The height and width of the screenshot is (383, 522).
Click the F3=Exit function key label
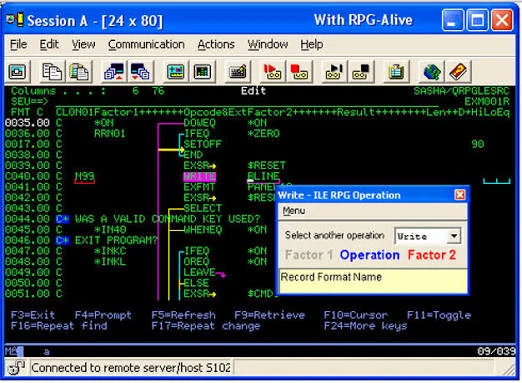(x=33, y=315)
